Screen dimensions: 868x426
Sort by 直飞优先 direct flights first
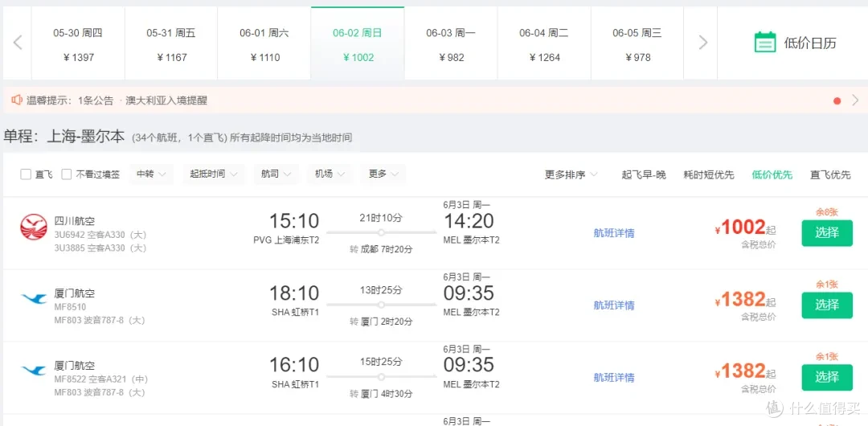(x=830, y=175)
